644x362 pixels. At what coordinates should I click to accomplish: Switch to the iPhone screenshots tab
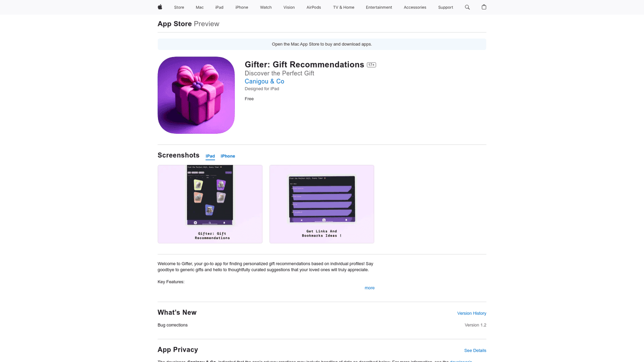[x=228, y=156]
